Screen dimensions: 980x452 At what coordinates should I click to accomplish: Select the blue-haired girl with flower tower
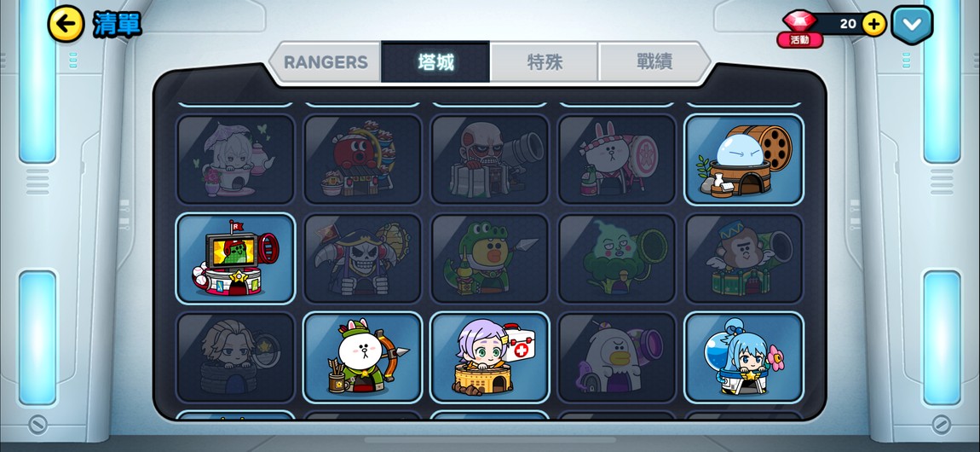coord(743,357)
